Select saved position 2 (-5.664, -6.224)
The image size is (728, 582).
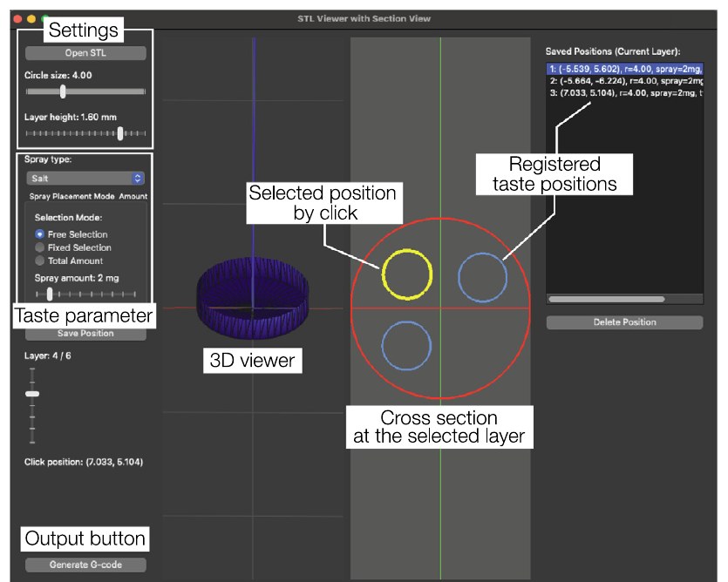(x=624, y=81)
